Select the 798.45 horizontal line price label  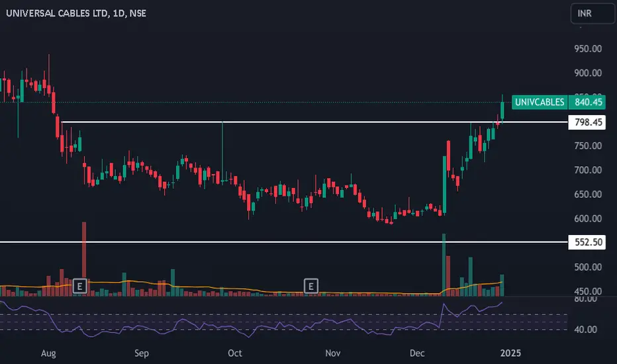pos(587,122)
